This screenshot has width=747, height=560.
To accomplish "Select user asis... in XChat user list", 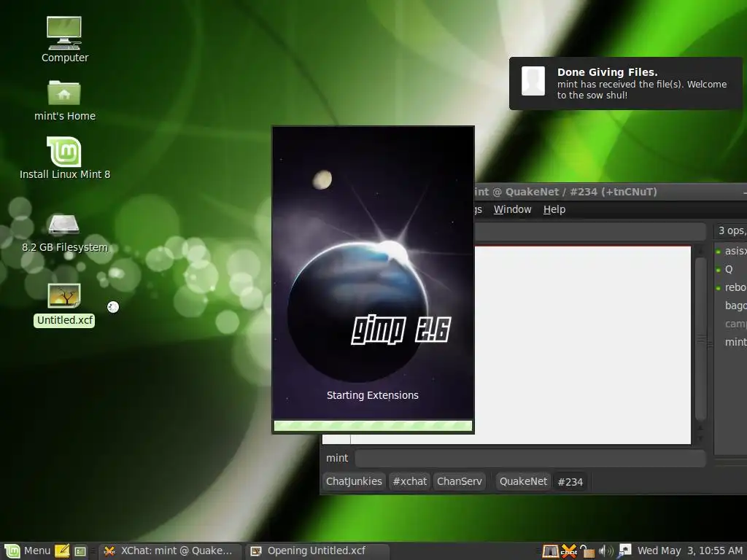I will click(x=730, y=251).
